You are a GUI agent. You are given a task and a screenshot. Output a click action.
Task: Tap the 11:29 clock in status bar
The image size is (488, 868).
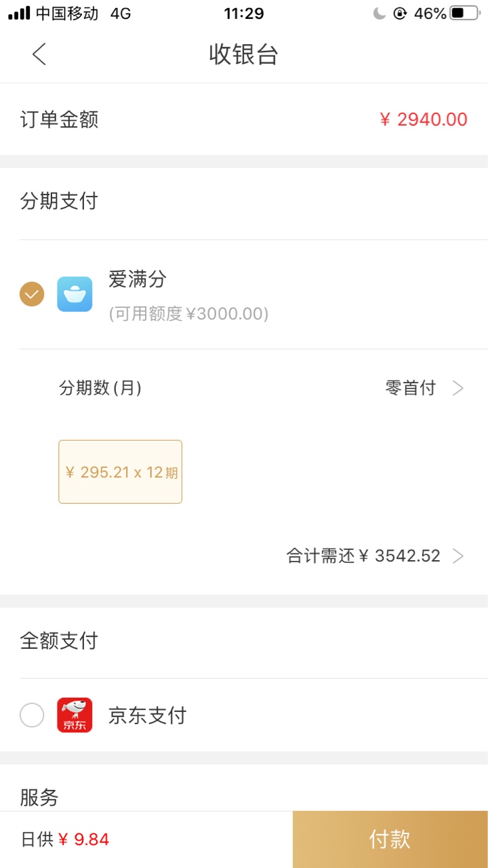coord(244,13)
